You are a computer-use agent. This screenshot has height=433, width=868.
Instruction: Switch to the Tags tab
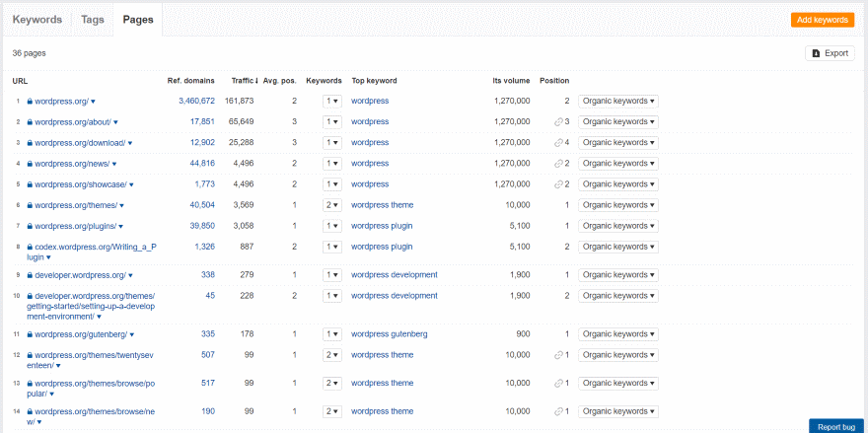click(x=93, y=20)
